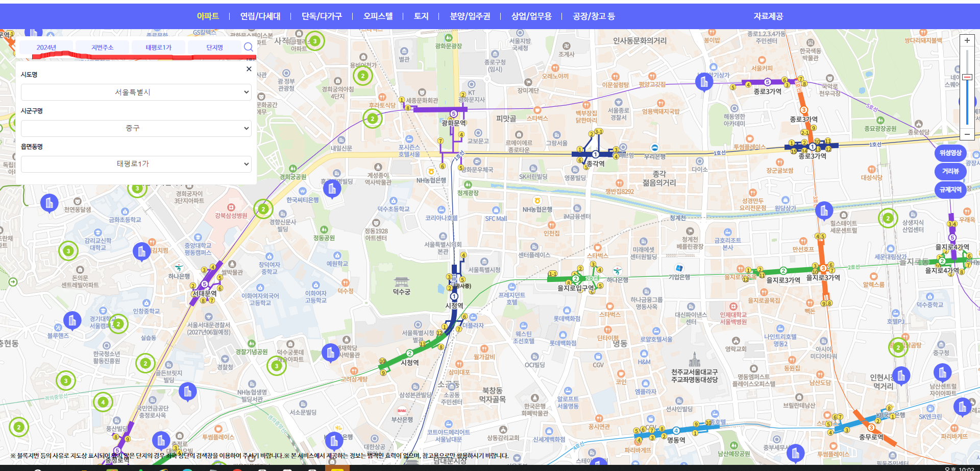
Task: Open green cluster 2 below 후라토식당
Action: pos(373,119)
